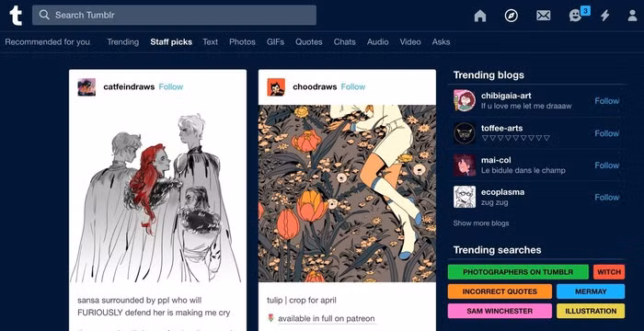Screen dimensions: 644x331
Task: Expand the Show more blogs list
Action: (481, 223)
